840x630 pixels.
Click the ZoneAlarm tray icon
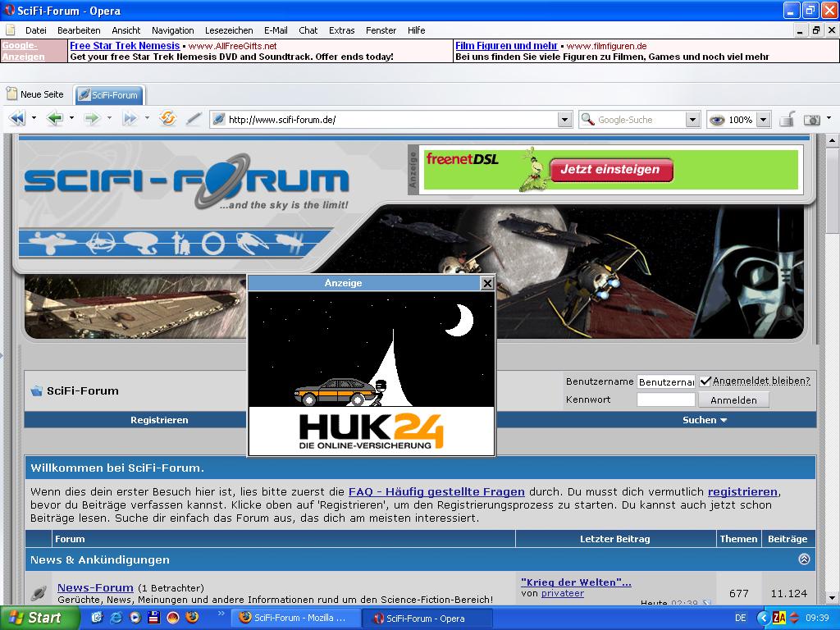tap(779, 619)
